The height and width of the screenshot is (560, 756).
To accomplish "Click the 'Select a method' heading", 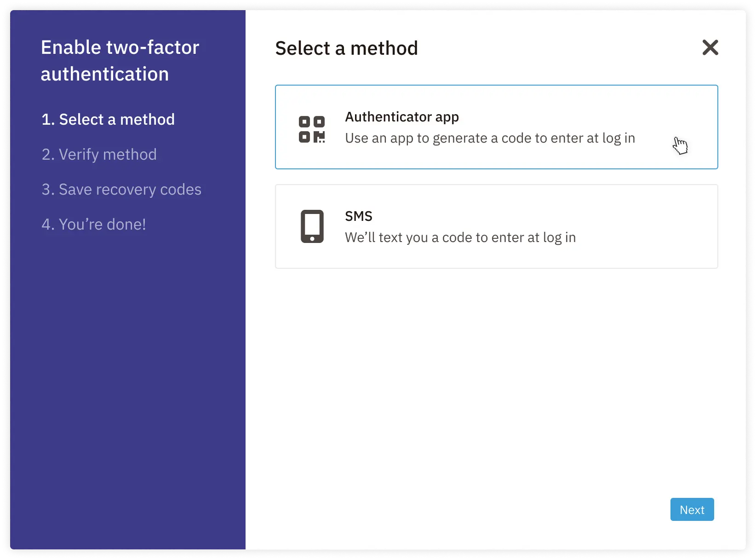I will tap(347, 48).
